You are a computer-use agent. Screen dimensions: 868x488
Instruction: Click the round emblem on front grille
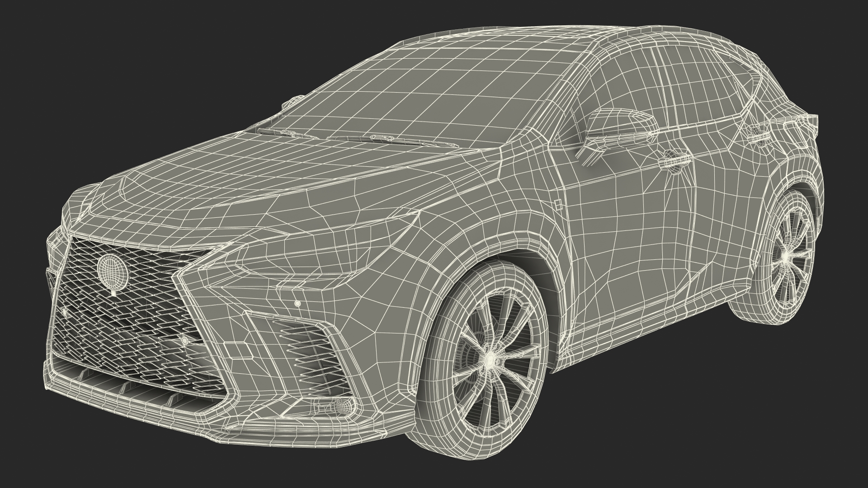tap(113, 271)
